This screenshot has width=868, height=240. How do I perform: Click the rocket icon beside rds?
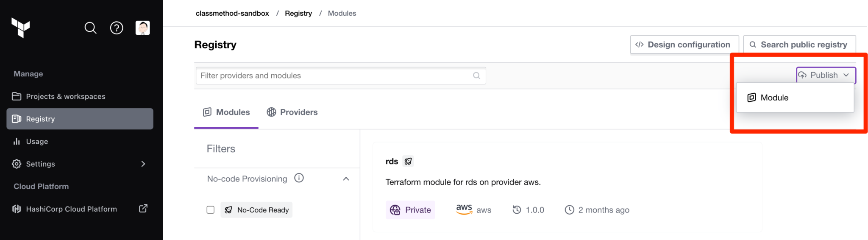(x=408, y=161)
